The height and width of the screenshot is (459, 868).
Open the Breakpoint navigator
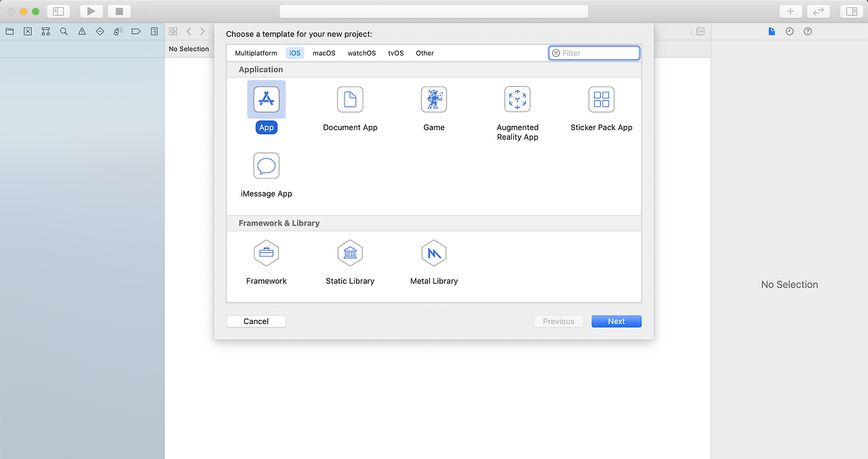pyautogui.click(x=136, y=31)
